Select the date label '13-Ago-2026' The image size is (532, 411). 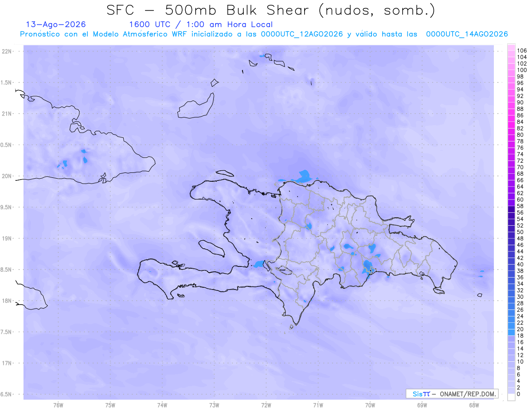(56, 24)
